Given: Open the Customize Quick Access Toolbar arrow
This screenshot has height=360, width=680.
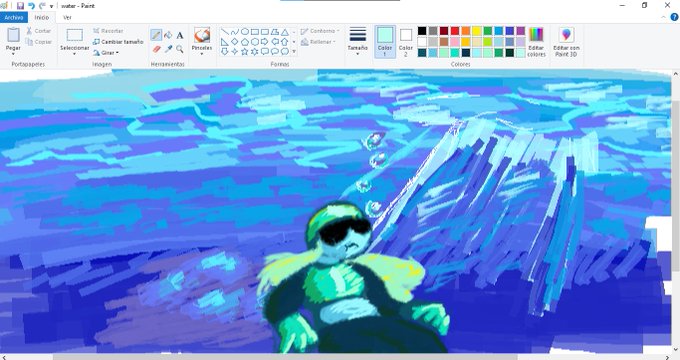Looking at the screenshot, I should pyautogui.click(x=51, y=6).
